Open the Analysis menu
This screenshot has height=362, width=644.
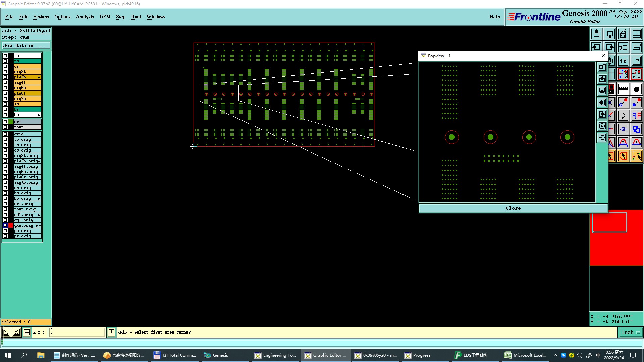point(85,17)
